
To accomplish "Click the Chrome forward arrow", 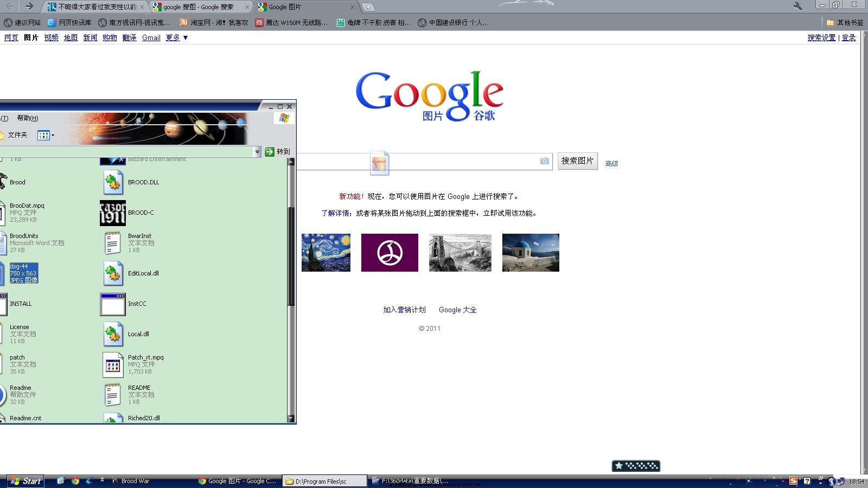I will click(29, 7).
